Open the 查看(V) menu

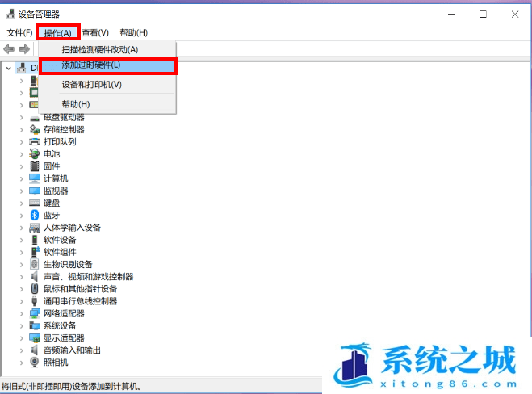(95, 32)
